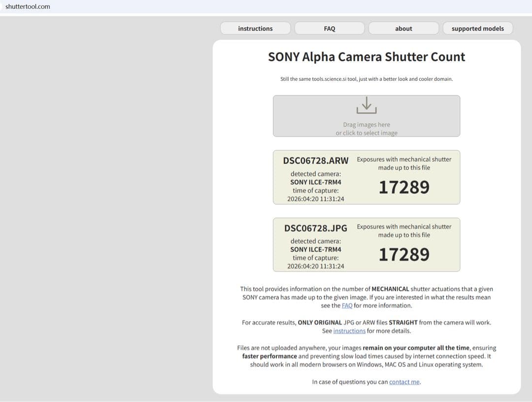The height and width of the screenshot is (402, 532).
Task: Click the bold text 'faster performance'
Action: [x=269, y=356]
